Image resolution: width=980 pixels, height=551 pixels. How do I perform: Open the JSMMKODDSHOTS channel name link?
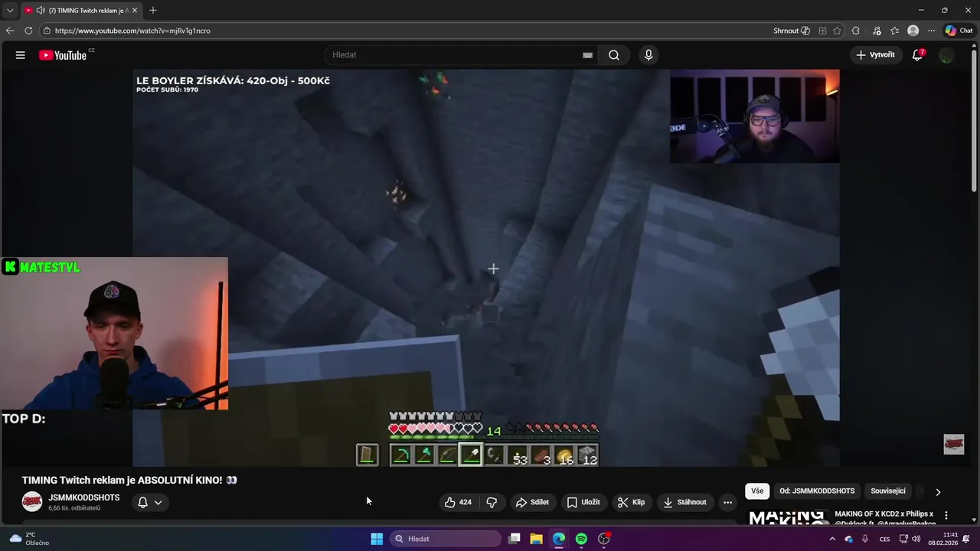click(84, 497)
